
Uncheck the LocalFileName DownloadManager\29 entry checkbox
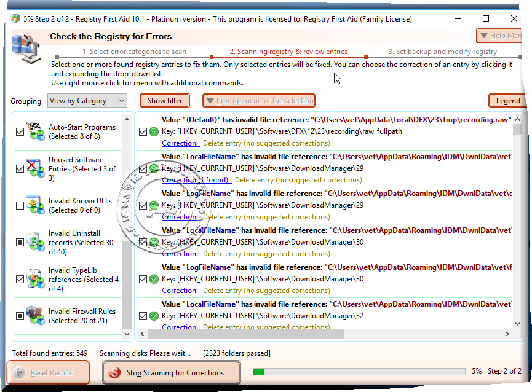click(143, 169)
